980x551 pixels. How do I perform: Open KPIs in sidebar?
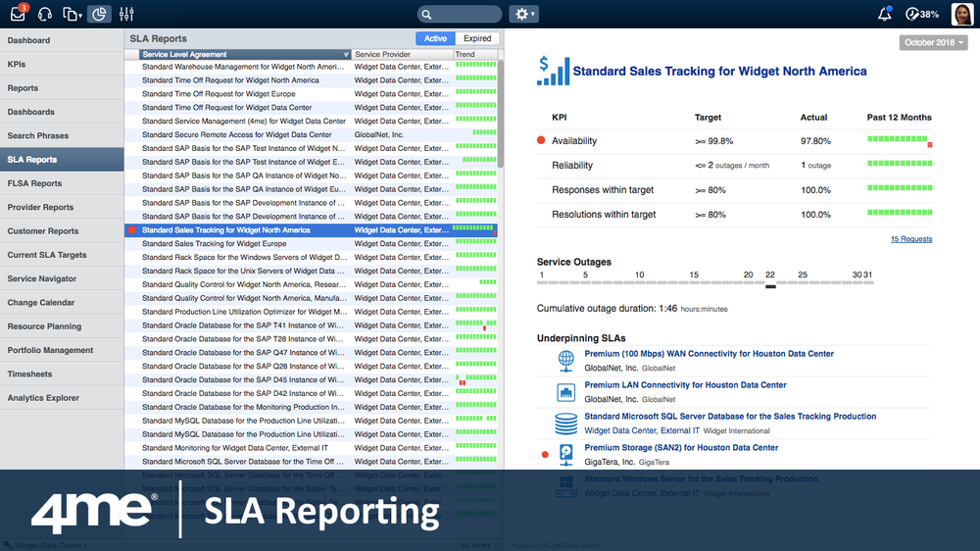point(62,64)
